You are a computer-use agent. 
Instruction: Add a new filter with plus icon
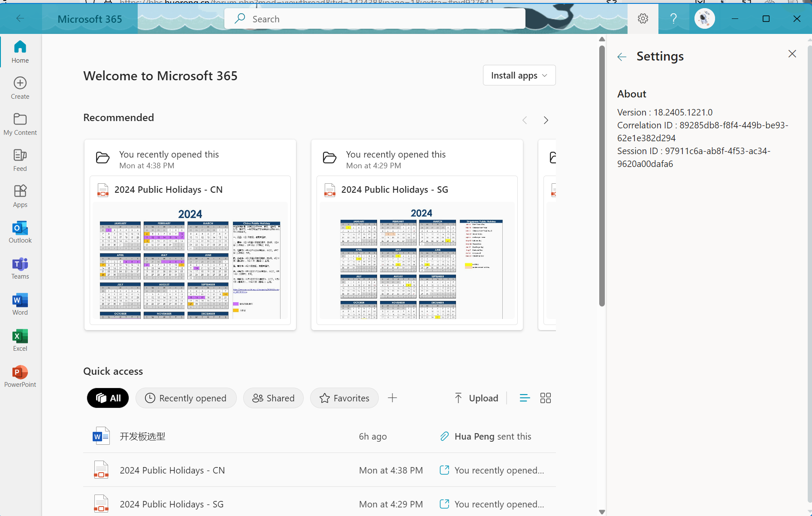pos(392,398)
